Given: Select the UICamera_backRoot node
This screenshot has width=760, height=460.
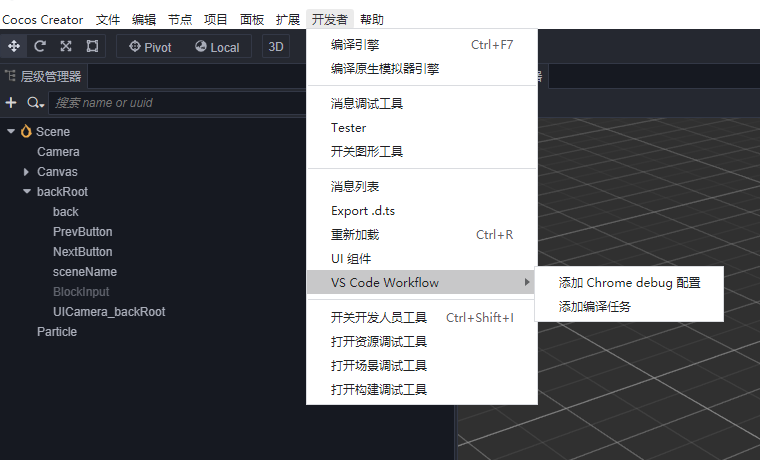Looking at the screenshot, I should (109, 312).
